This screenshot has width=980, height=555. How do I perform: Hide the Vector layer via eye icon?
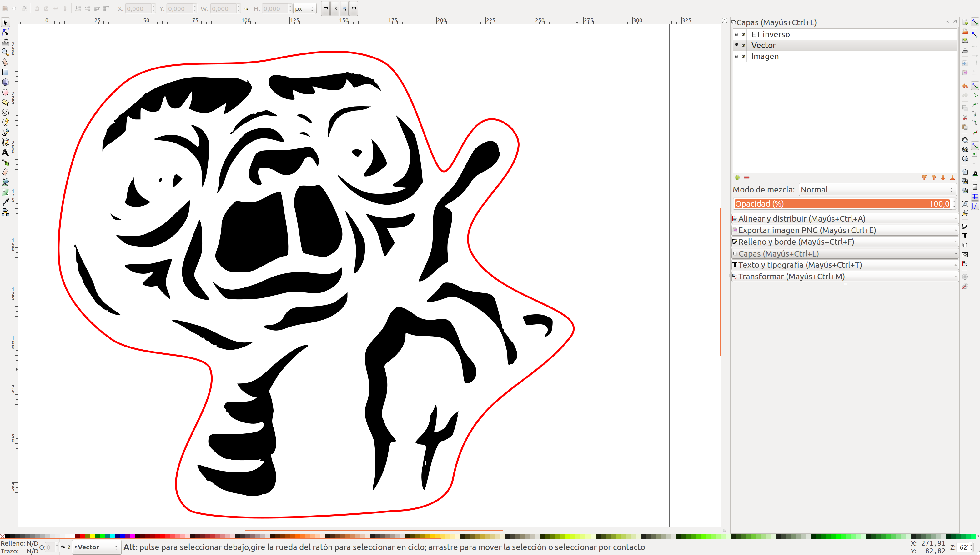736,45
